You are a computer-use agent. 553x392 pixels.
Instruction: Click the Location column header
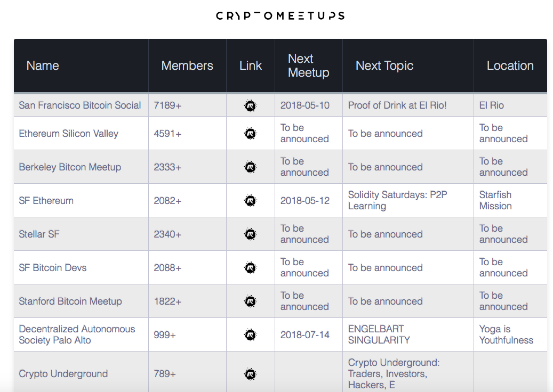click(510, 65)
